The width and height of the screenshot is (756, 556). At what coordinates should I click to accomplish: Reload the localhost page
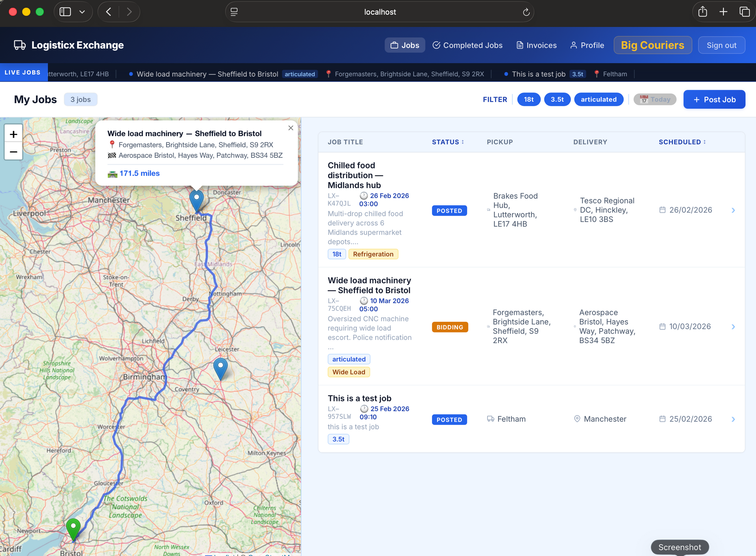tap(526, 12)
